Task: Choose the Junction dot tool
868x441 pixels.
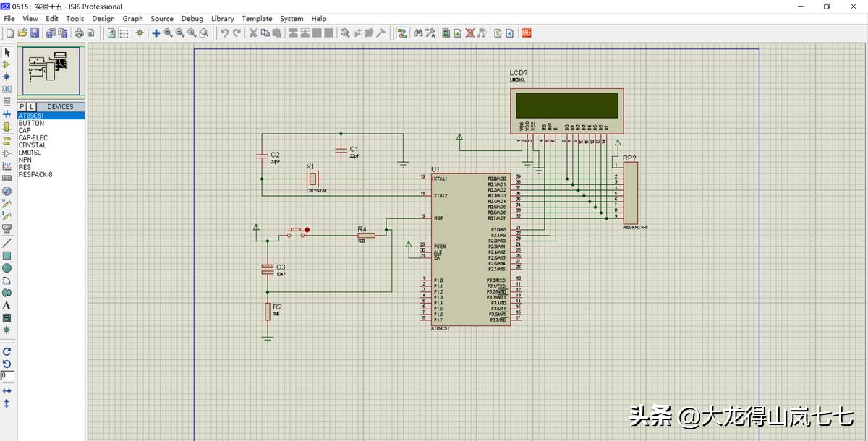Action: pos(7,77)
